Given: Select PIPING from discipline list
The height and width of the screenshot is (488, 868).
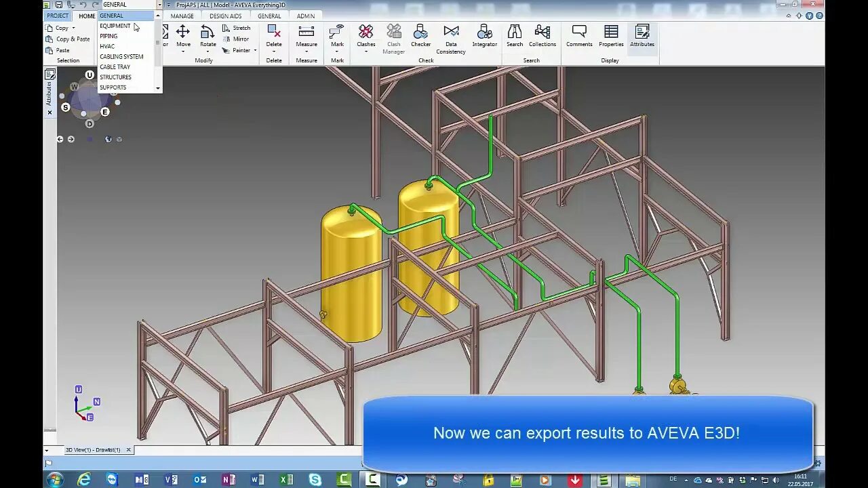Looking at the screenshot, I should [126, 36].
